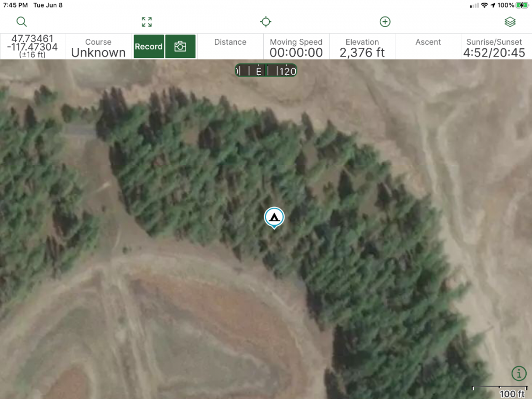Open the map search magnifier
Image resolution: width=532 pixels, height=399 pixels.
tap(21, 22)
